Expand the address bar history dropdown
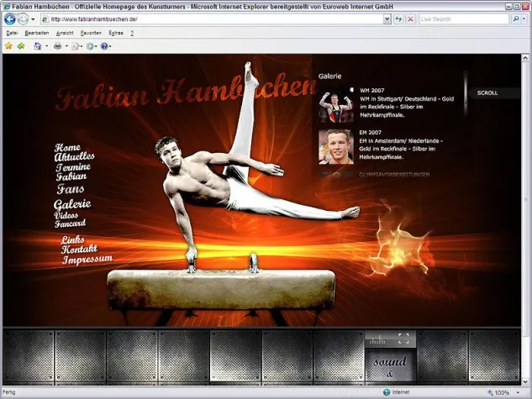This screenshot has height=399, width=532. click(x=387, y=18)
